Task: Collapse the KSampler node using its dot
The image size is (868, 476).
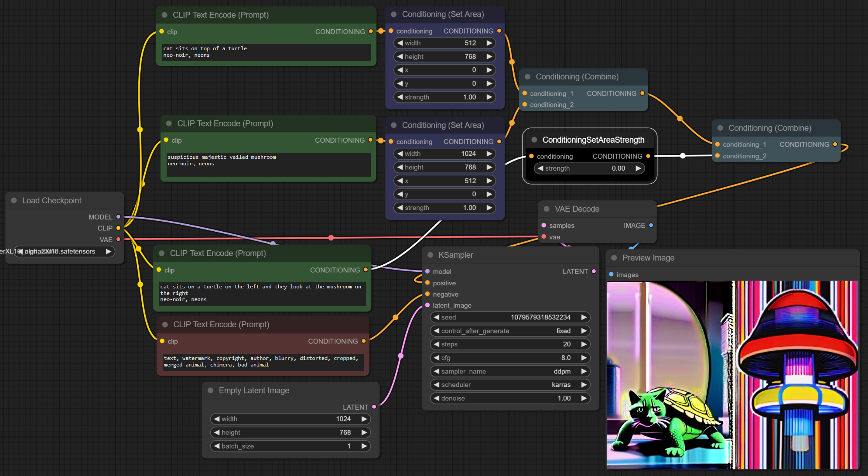Action: [x=430, y=255]
